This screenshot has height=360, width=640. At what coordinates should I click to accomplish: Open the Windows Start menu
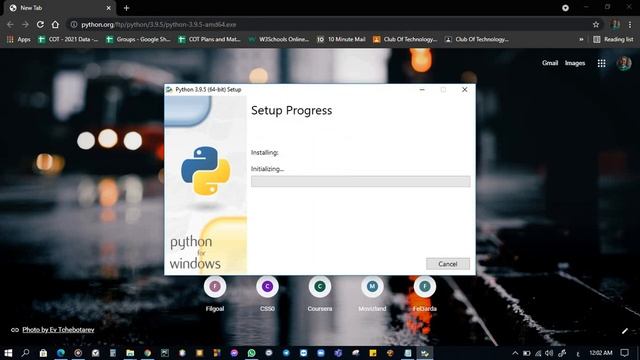coord(8,353)
